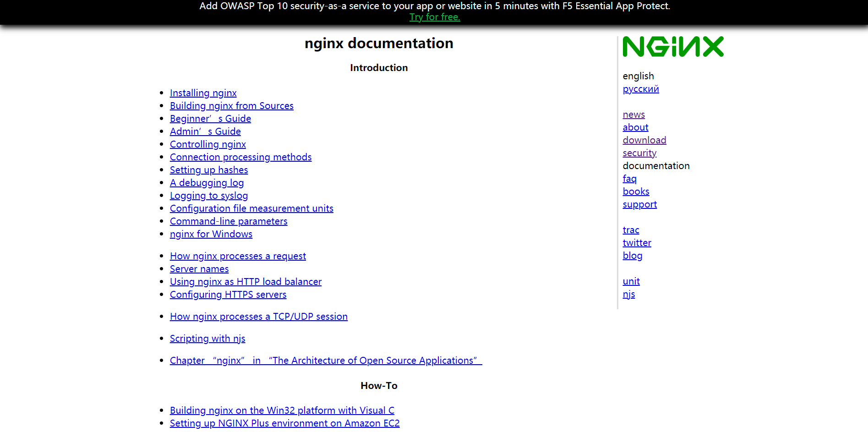The image size is (868, 432).
Task: Open the Admin's Guide
Action: point(205,131)
